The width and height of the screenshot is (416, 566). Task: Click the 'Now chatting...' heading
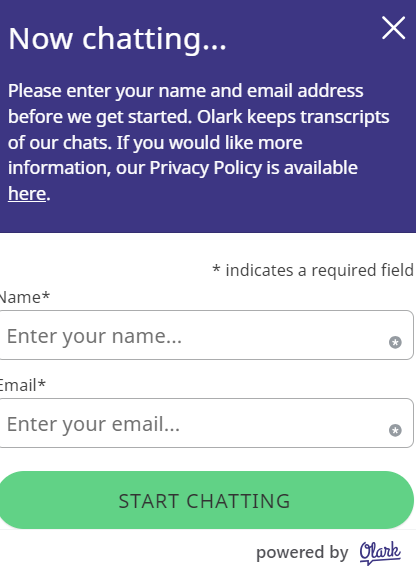pyautogui.click(x=117, y=38)
